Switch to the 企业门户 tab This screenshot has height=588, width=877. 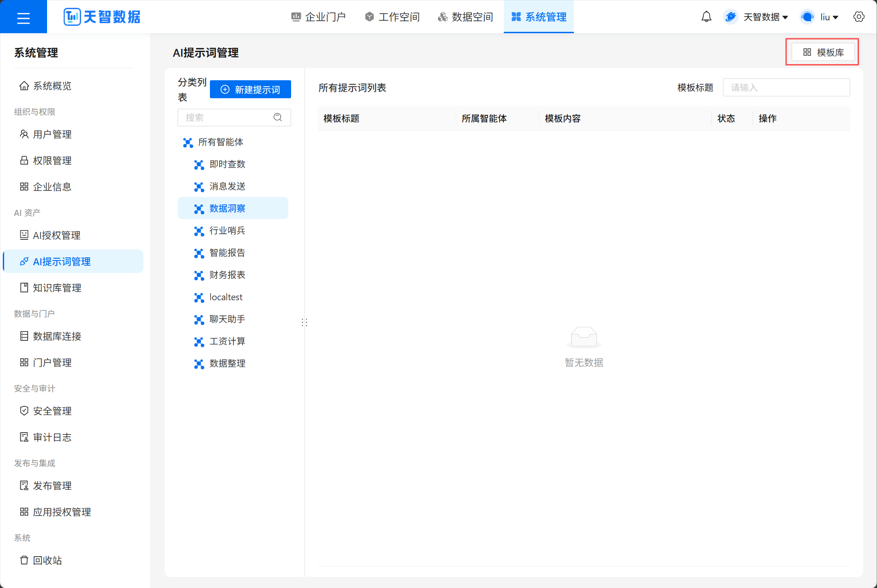[x=318, y=17]
